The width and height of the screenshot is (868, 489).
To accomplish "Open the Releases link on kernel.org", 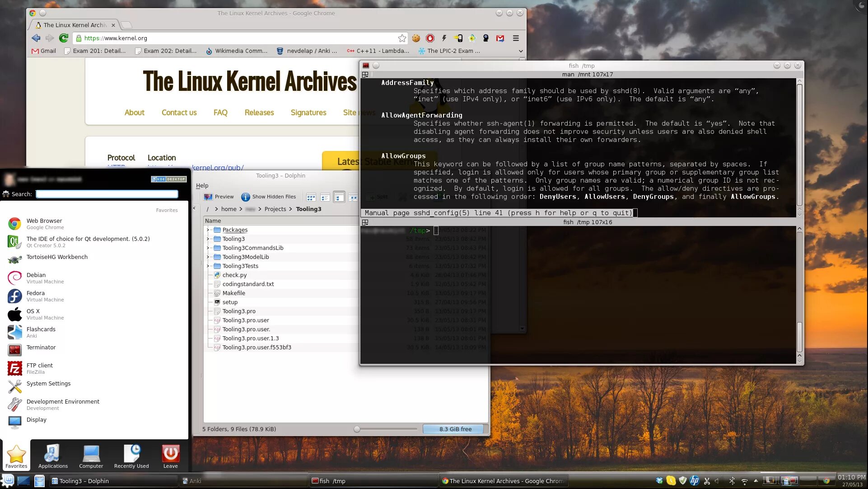I will (259, 113).
